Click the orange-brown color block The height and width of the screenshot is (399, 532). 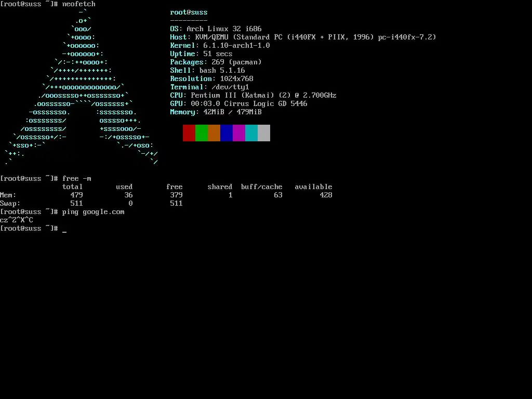click(x=214, y=133)
